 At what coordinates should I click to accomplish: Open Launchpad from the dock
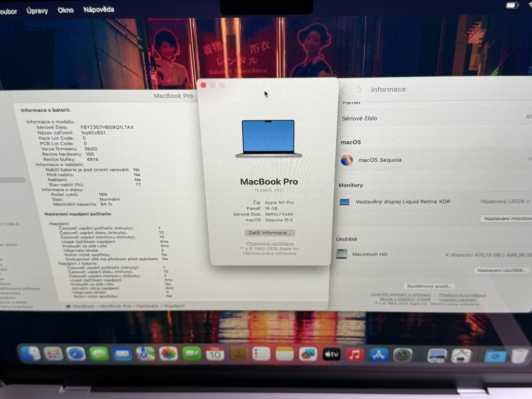[54, 354]
